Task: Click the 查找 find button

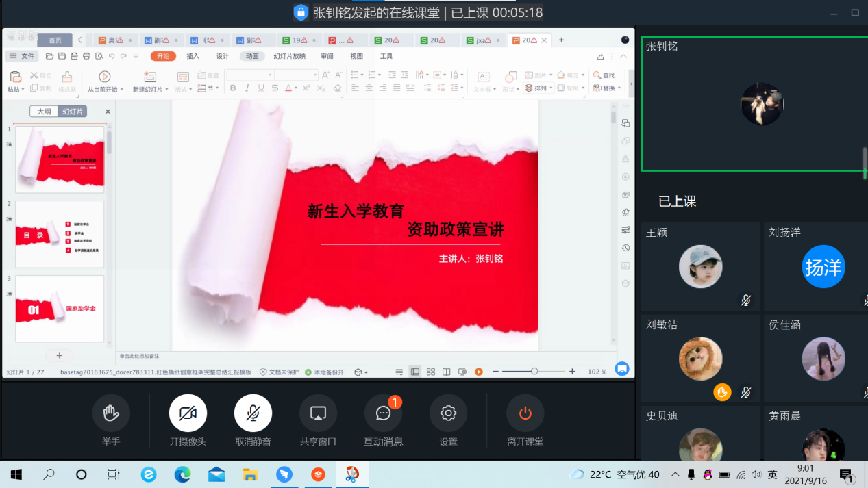Action: [604, 75]
